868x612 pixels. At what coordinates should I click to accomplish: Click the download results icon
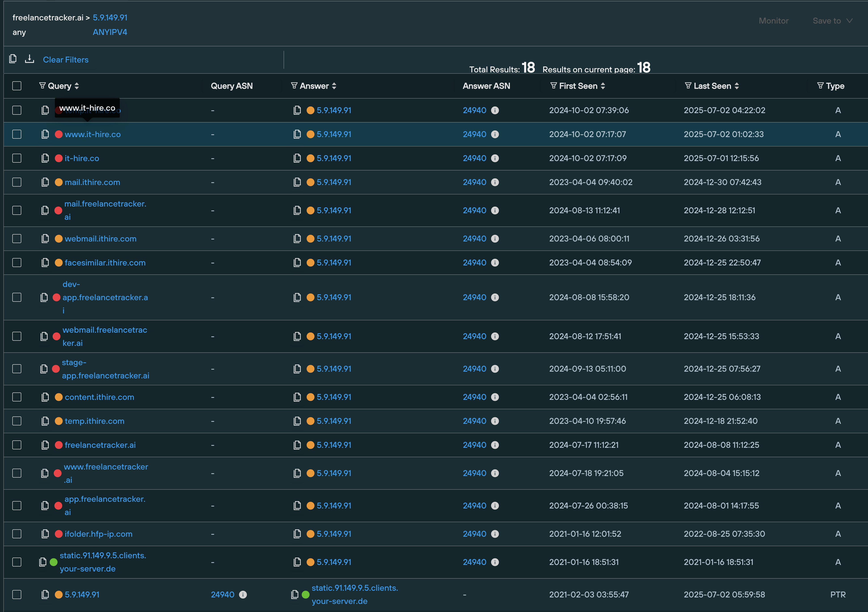(x=30, y=59)
